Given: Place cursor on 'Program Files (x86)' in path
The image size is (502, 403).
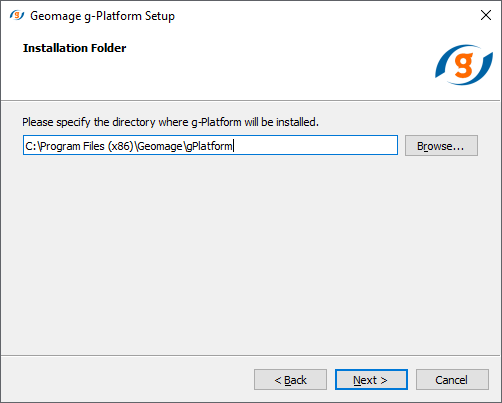Looking at the screenshot, I should [87, 146].
